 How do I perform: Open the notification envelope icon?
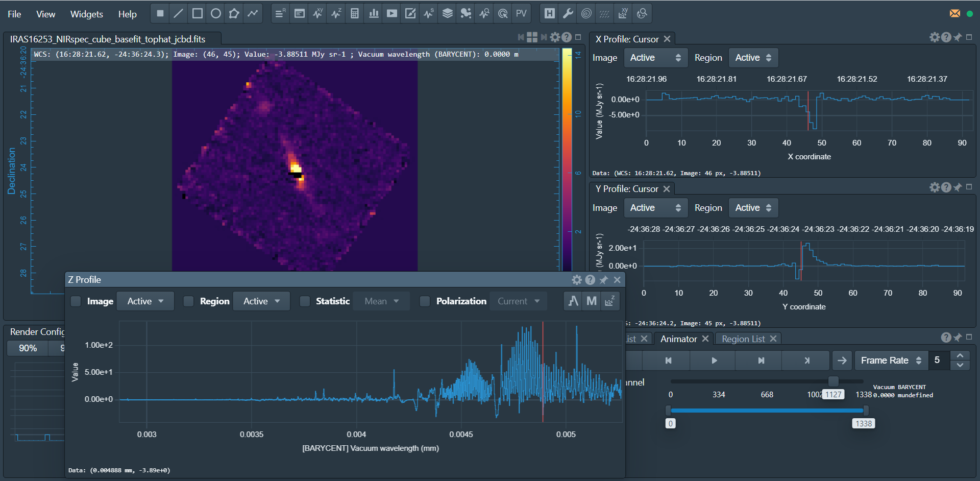(955, 14)
